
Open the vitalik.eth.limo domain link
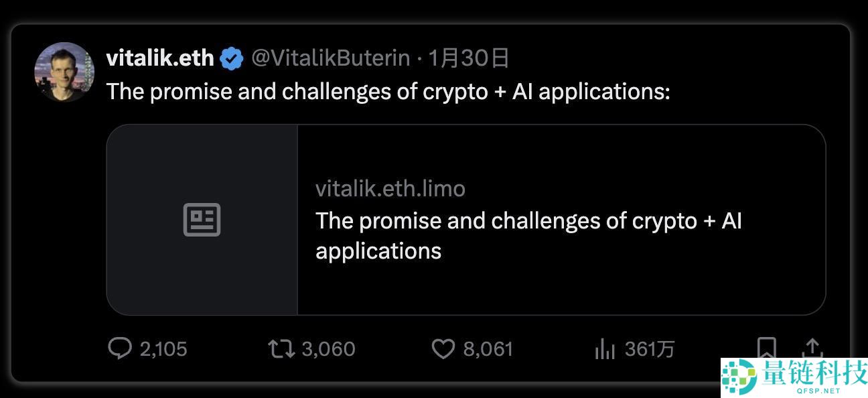coord(390,188)
